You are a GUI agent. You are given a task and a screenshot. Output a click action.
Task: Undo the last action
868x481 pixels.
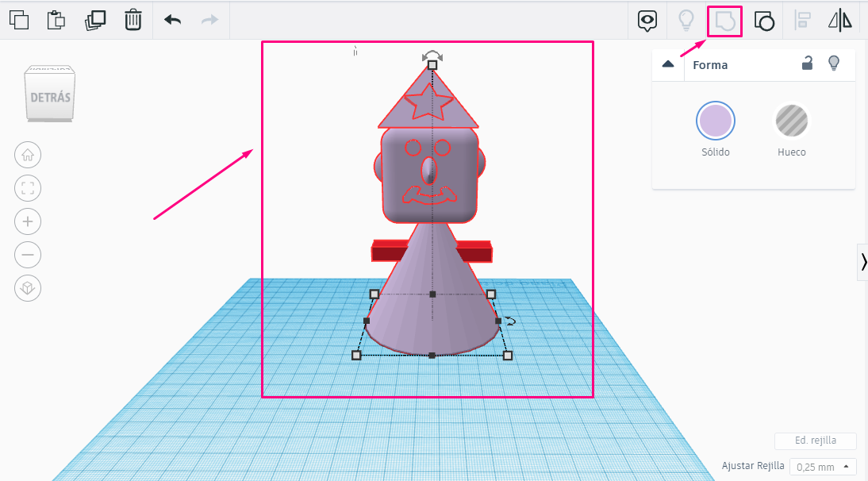click(x=173, y=21)
